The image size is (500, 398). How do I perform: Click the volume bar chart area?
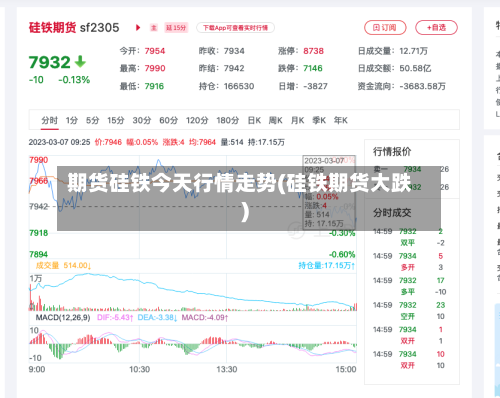(193, 292)
